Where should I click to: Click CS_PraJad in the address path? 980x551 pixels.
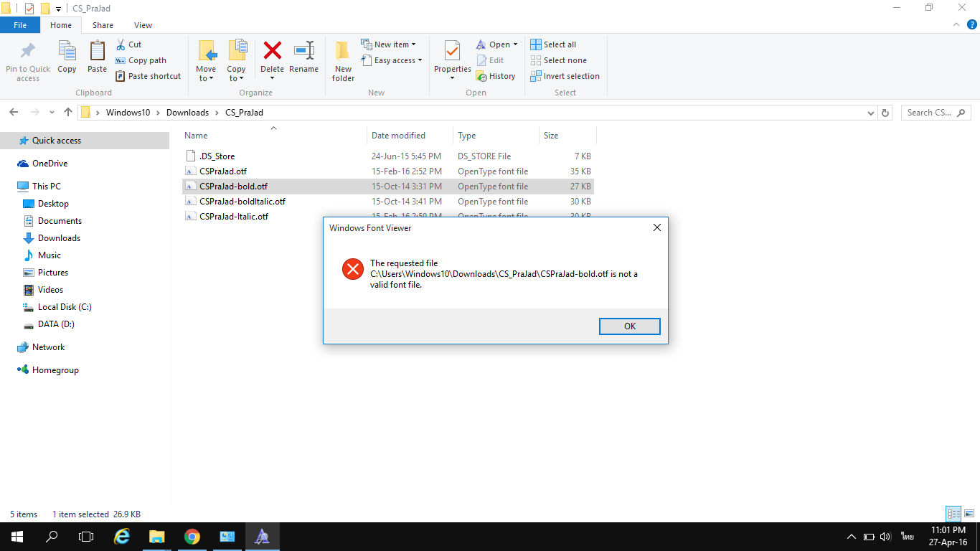[244, 113]
